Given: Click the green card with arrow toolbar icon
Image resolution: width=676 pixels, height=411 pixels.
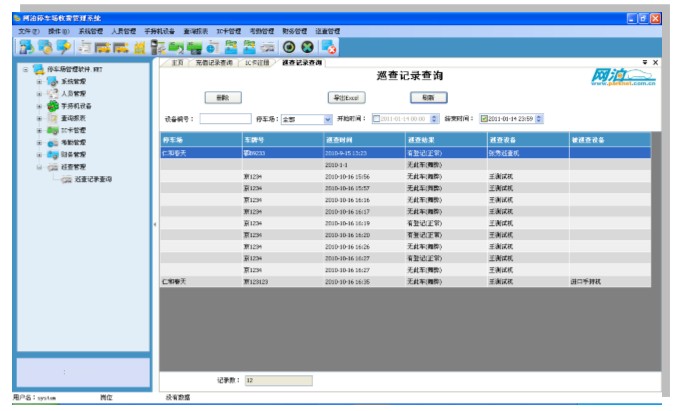Looking at the screenshot, I should pyautogui.click(x=176, y=48).
